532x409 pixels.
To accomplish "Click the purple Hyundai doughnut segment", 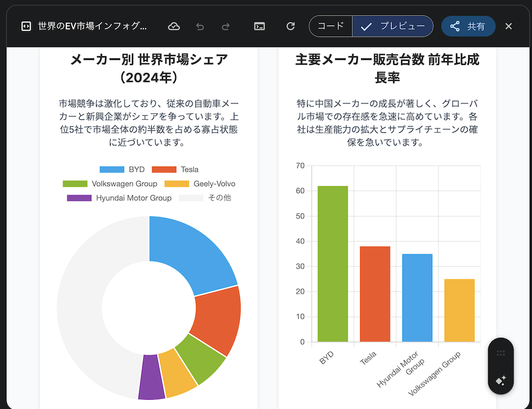I will pos(151,378).
